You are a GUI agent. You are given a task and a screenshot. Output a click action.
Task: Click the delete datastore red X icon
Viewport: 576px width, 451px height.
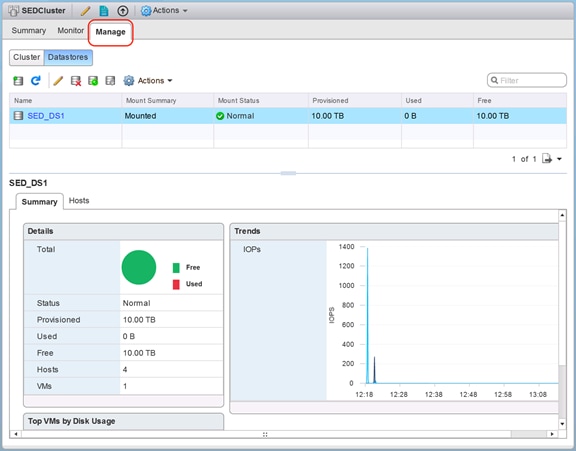coord(76,81)
